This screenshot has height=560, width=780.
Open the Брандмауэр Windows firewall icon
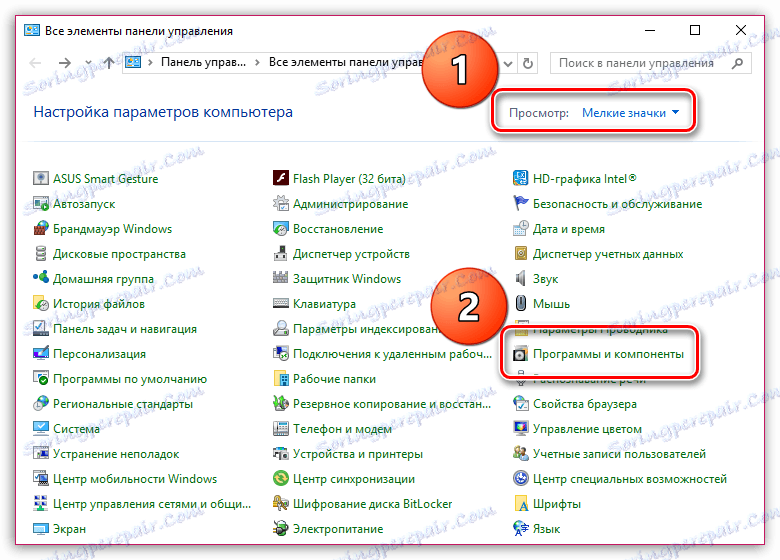click(41, 229)
